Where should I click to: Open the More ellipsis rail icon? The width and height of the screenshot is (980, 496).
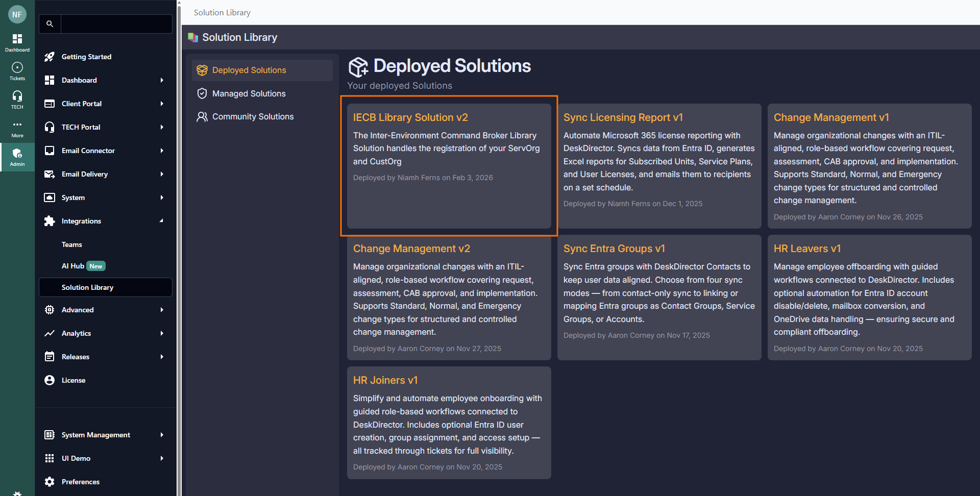click(x=17, y=129)
